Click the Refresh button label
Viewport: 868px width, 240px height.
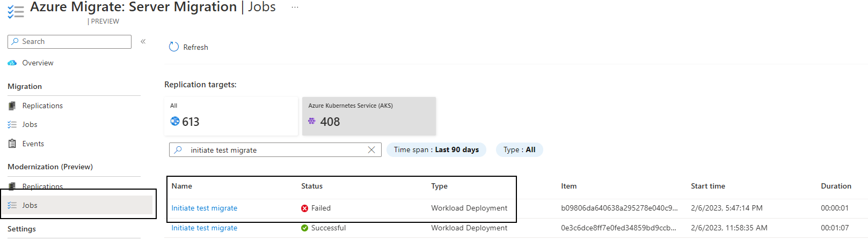tap(195, 47)
